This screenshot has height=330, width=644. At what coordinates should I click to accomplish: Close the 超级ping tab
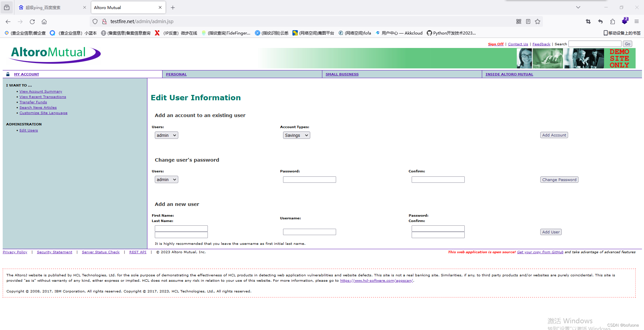85,7
